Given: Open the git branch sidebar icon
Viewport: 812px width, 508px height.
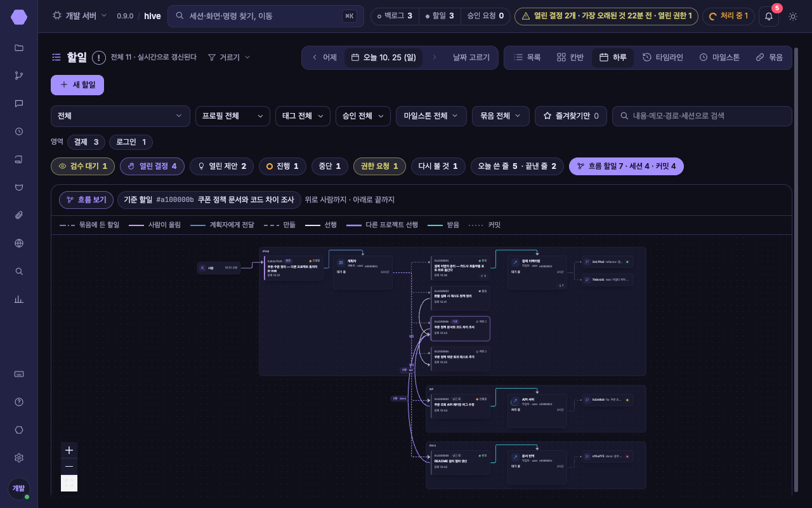Looking at the screenshot, I should pos(19,76).
